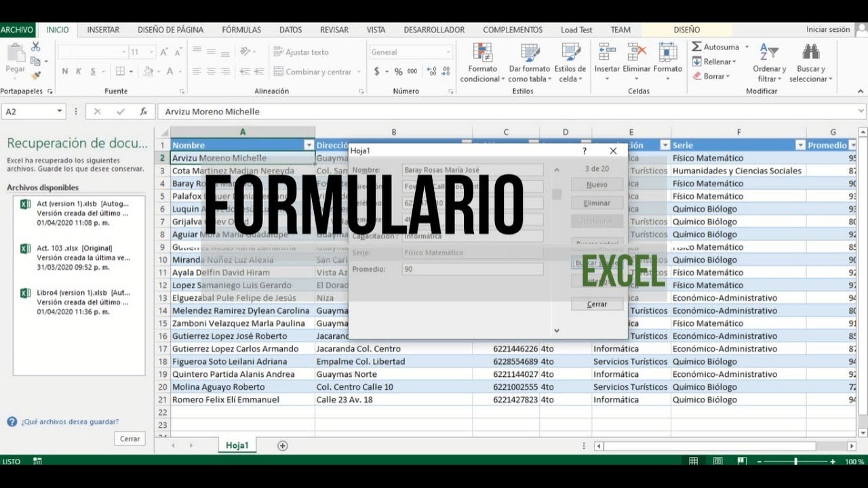Click Eliminar button in form dialog
The image size is (868, 488).
(x=597, y=203)
